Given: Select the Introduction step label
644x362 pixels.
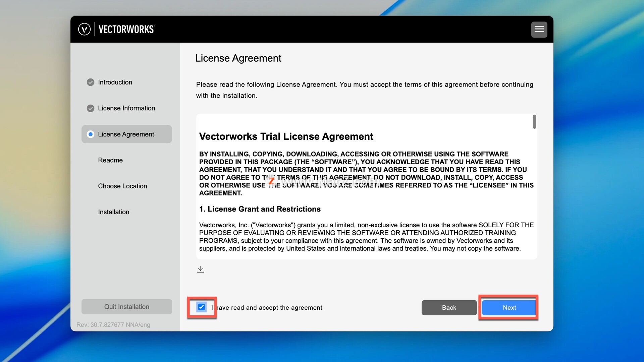Looking at the screenshot, I should coord(115,82).
